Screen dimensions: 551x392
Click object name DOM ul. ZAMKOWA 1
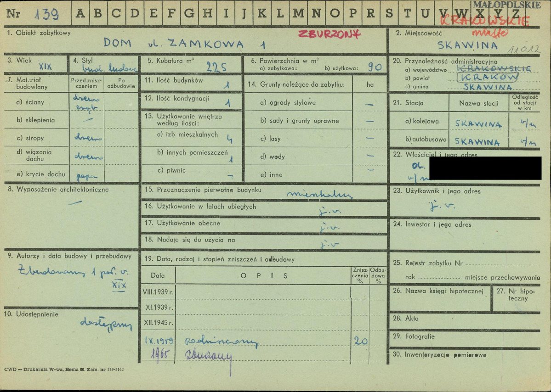(x=184, y=44)
